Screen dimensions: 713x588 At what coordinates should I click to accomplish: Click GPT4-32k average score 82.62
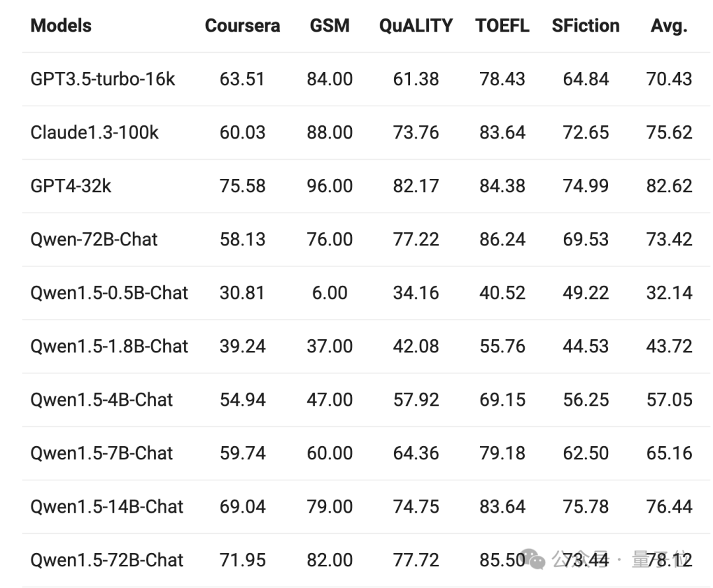click(x=669, y=186)
